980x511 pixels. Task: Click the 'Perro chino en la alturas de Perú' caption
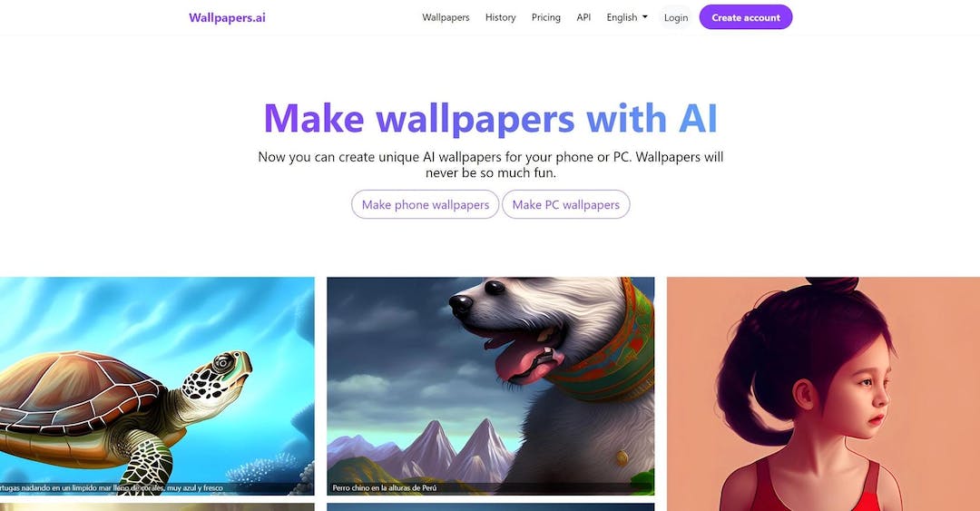coord(385,488)
